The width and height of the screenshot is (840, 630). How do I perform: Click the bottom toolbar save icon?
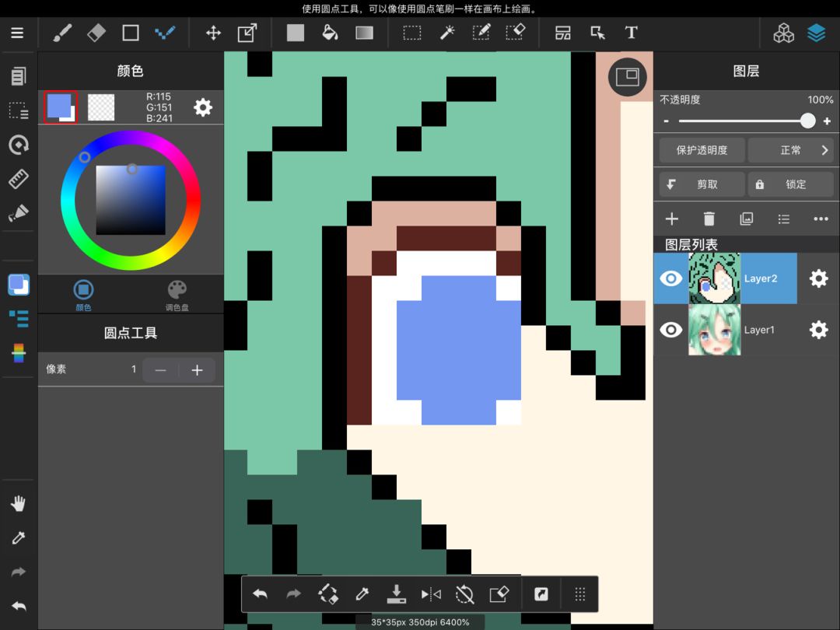(x=397, y=594)
